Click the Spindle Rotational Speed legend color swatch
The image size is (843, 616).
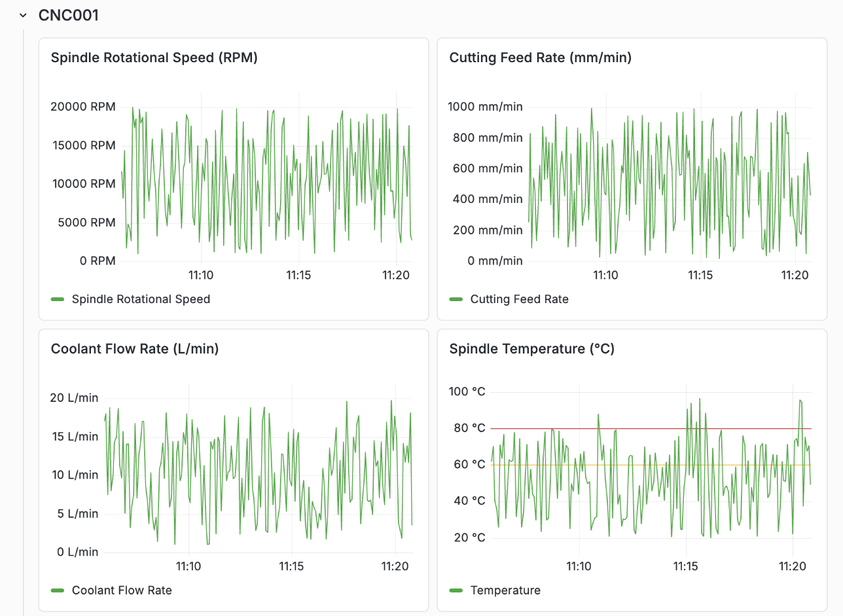tap(58, 299)
